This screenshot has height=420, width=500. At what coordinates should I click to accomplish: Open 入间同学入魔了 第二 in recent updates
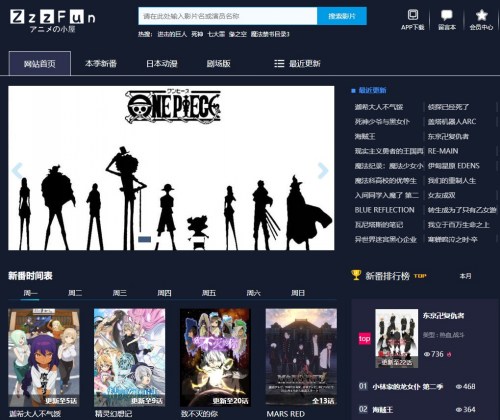coord(387,195)
